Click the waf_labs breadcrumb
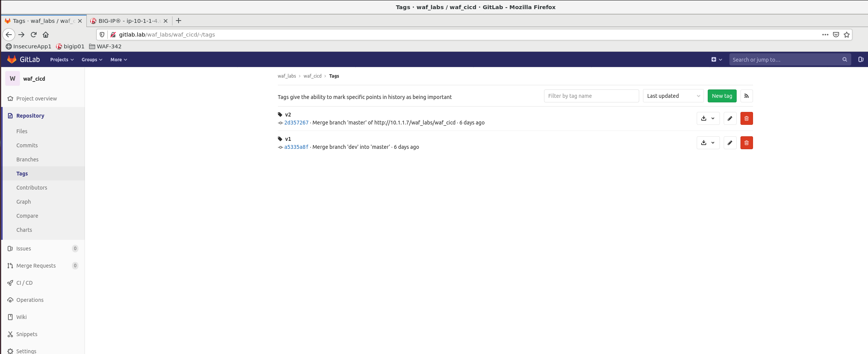The height and width of the screenshot is (354, 868). click(x=287, y=76)
